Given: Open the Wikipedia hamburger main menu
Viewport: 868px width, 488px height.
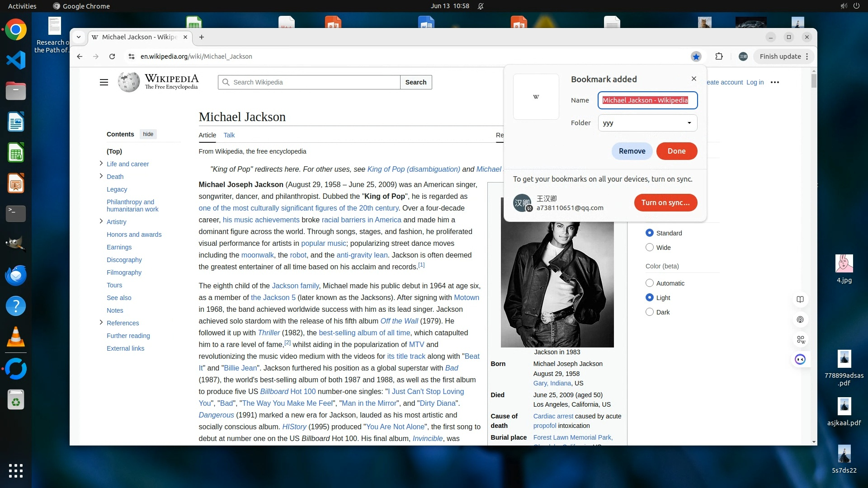Looking at the screenshot, I should (x=104, y=82).
